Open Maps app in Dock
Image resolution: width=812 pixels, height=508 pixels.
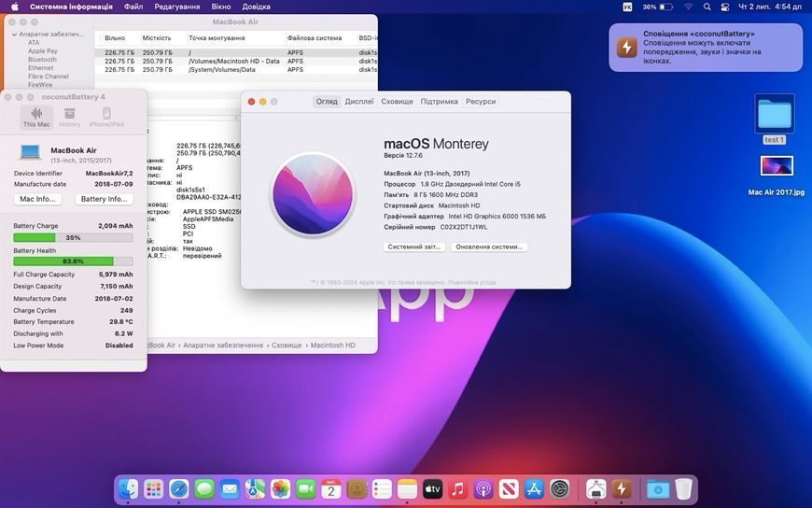[256, 488]
